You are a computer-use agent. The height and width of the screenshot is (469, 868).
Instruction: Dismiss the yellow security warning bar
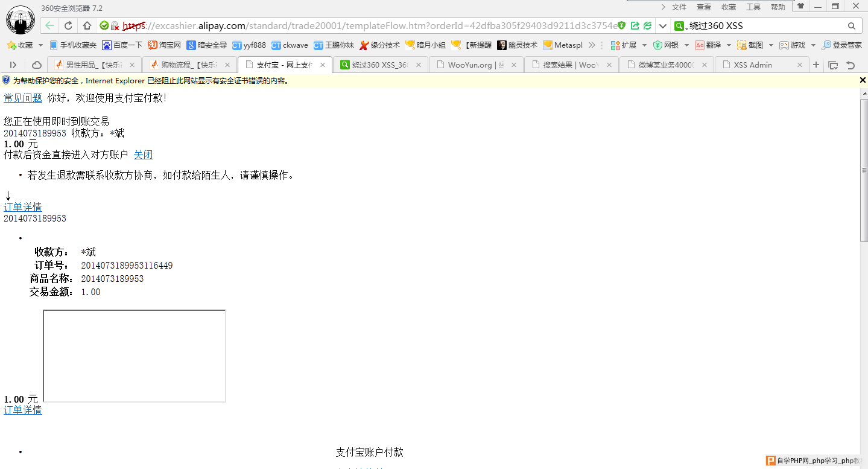coord(863,80)
